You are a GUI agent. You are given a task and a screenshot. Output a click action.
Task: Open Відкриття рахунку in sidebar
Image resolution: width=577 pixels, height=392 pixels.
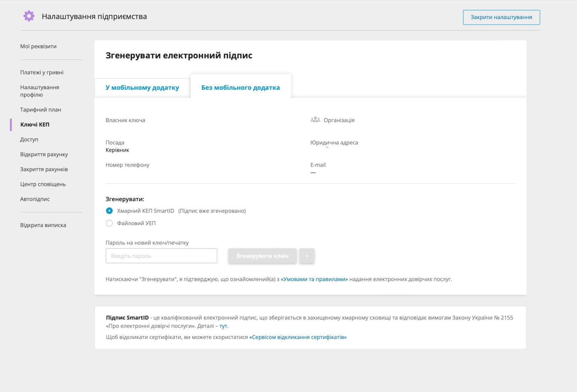pos(44,154)
